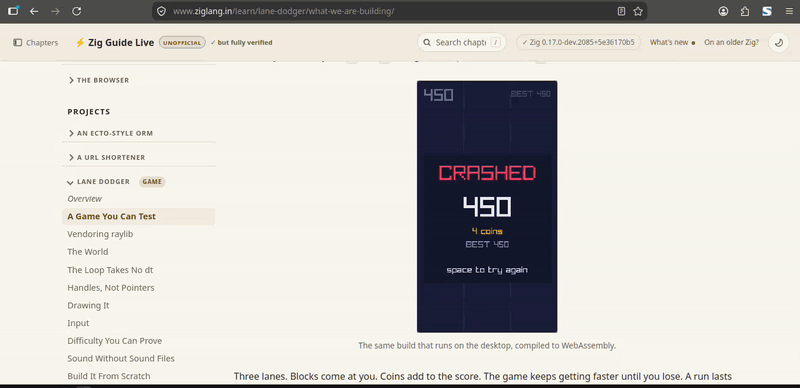Open the browser tab overview icon
The width and height of the screenshot is (800, 388).
click(x=13, y=11)
